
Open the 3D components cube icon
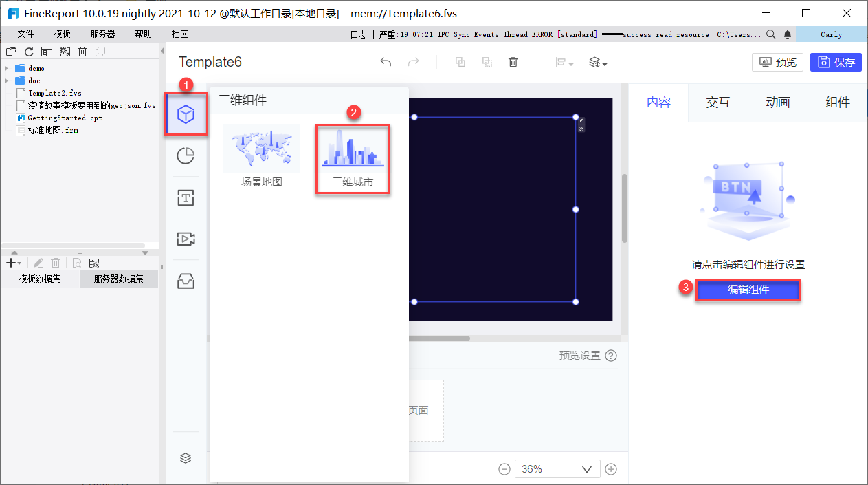tap(186, 114)
